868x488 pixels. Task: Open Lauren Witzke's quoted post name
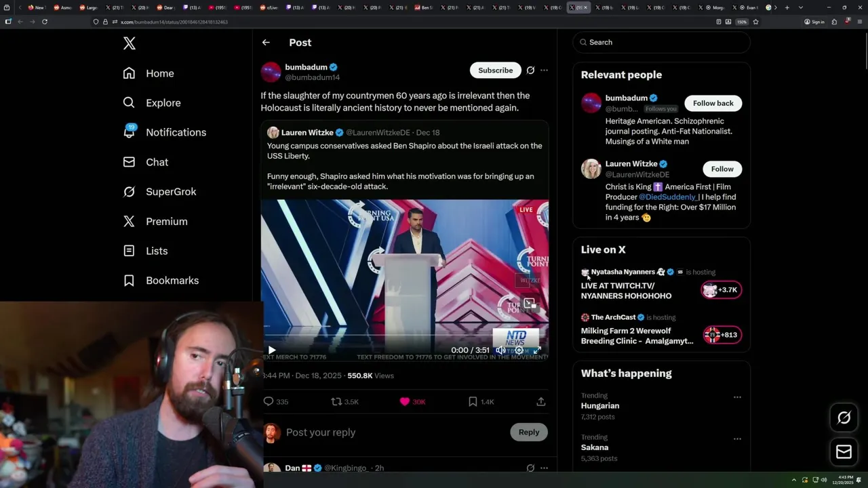point(307,133)
